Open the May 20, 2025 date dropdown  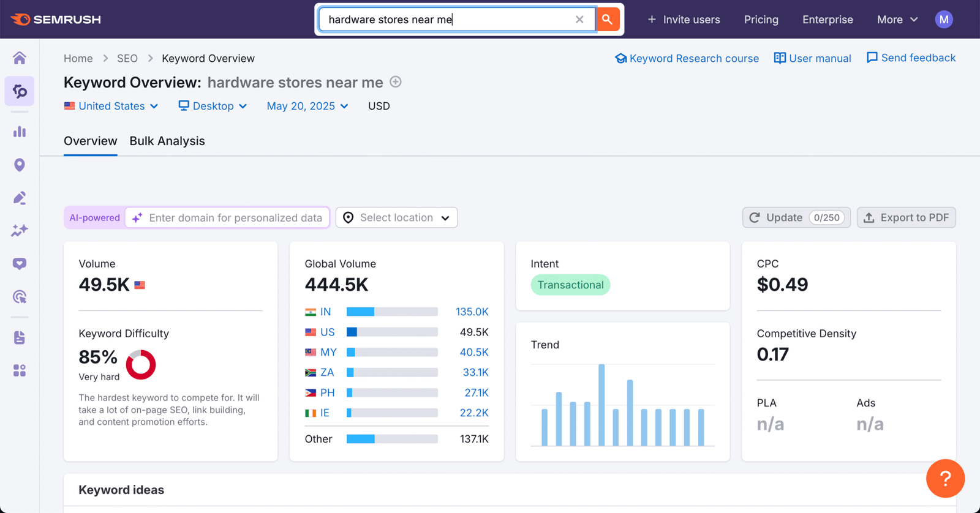tap(307, 106)
